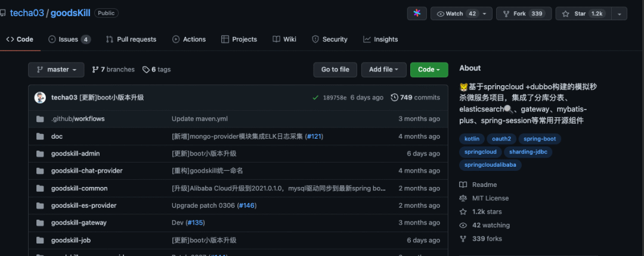Click the folder icon beside goodskill-gateway
This screenshot has height=256, width=644.
pos(40,223)
